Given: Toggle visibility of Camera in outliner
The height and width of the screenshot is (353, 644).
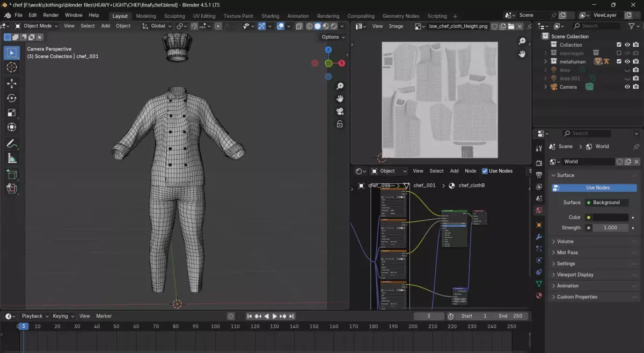Looking at the screenshot, I should [627, 87].
